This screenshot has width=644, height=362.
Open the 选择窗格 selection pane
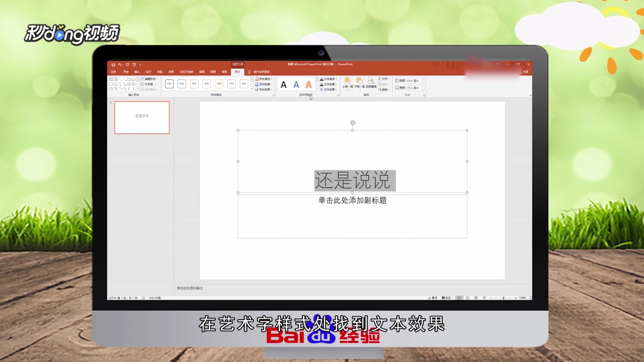[371, 82]
